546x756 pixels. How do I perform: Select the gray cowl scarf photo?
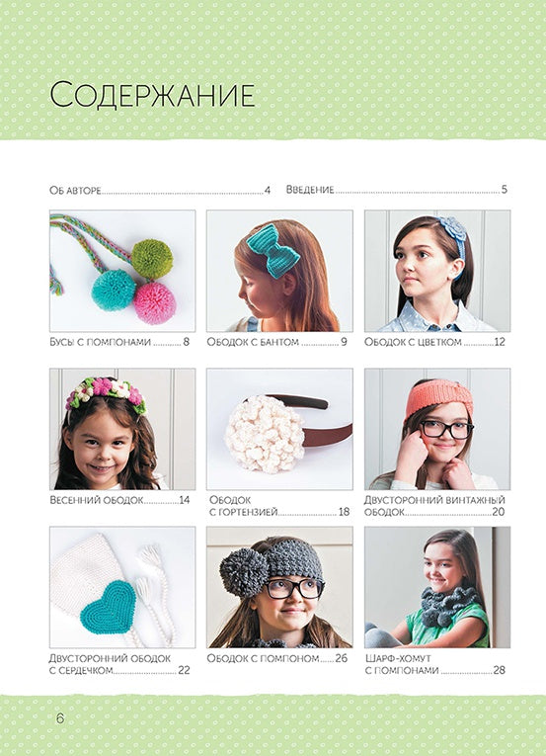click(437, 587)
